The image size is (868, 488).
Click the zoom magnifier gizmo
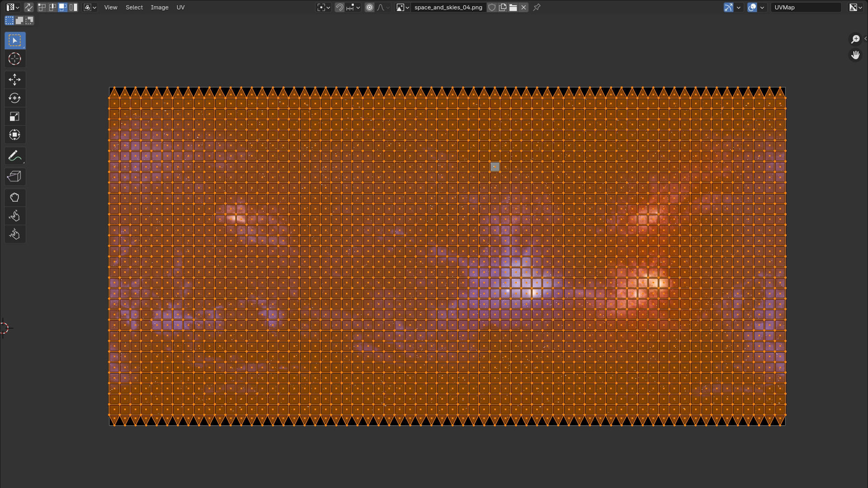pos(855,39)
